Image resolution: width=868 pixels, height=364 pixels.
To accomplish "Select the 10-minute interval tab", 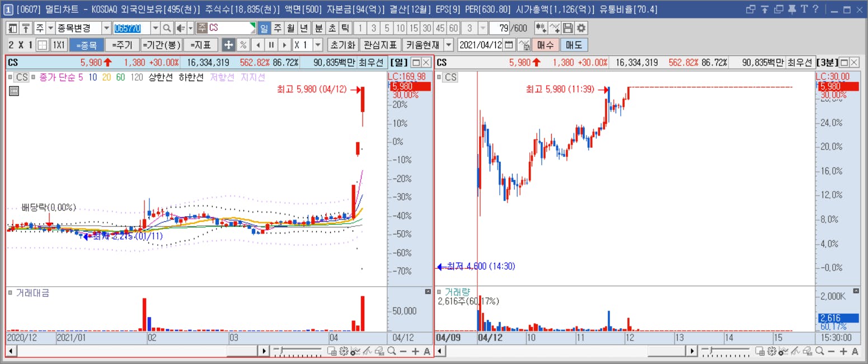I will click(x=400, y=29).
